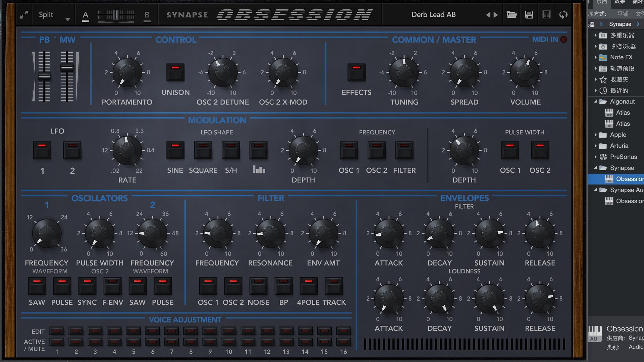Select the random bars LFO shape
The width and height of the screenshot is (644, 362).
(x=258, y=150)
